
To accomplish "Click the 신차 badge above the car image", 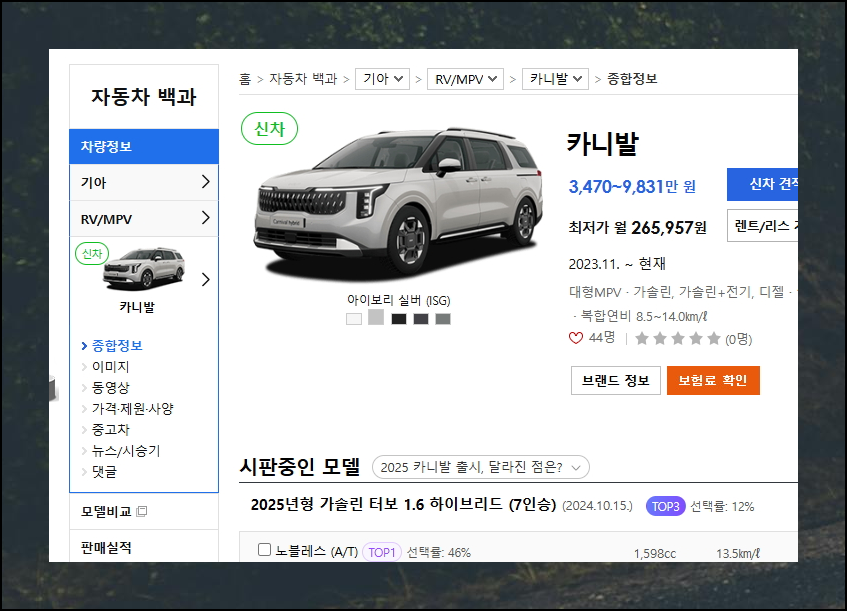I will [x=269, y=129].
